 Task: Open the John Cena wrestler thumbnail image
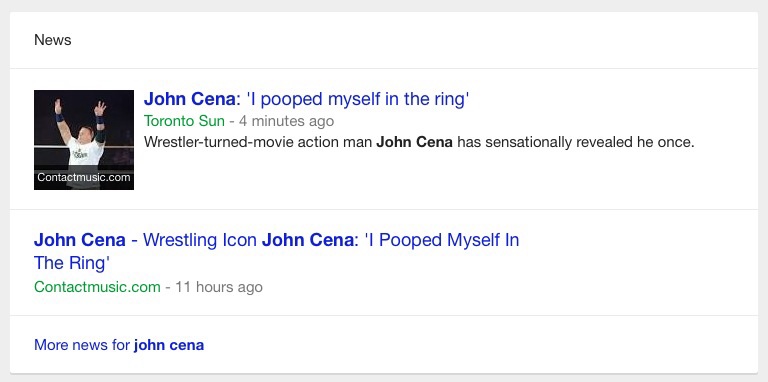pyautogui.click(x=84, y=140)
